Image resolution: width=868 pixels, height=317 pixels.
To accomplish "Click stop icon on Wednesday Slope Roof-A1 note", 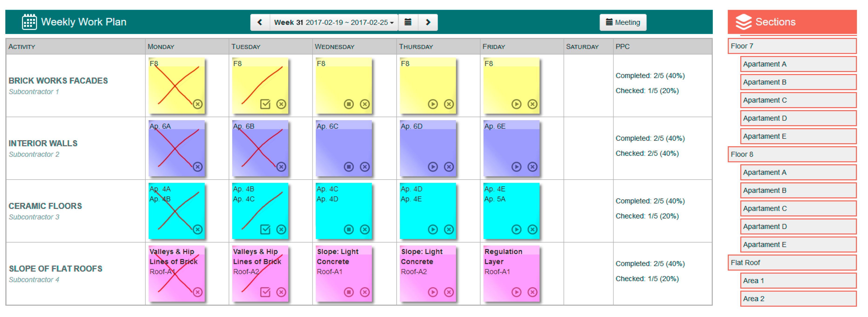I will point(349,292).
